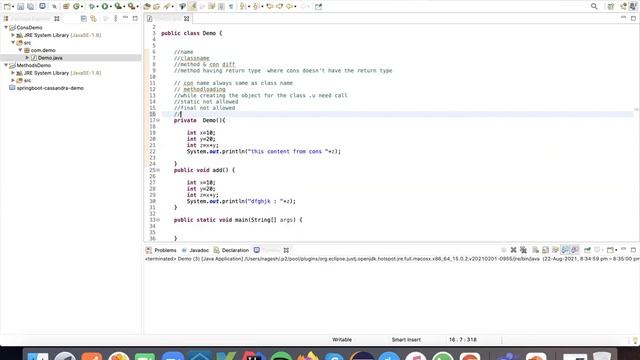Click the New file toolbar icon
This screenshot has width=640, height=360.
coord(7,6)
